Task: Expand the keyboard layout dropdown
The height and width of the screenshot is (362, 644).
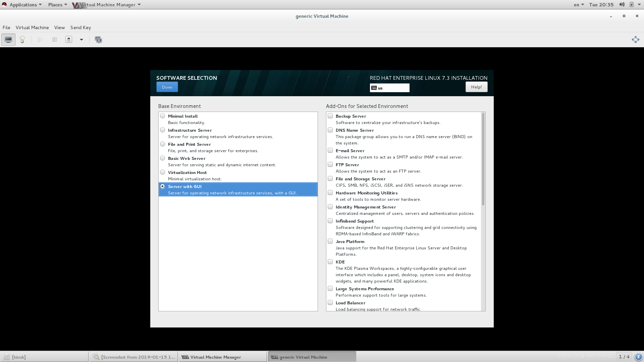Action: (x=389, y=87)
